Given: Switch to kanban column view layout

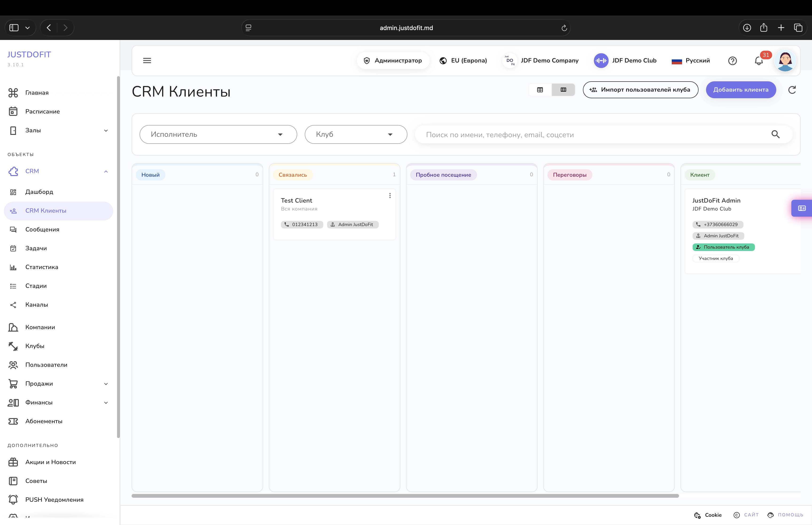Looking at the screenshot, I should coord(563,90).
